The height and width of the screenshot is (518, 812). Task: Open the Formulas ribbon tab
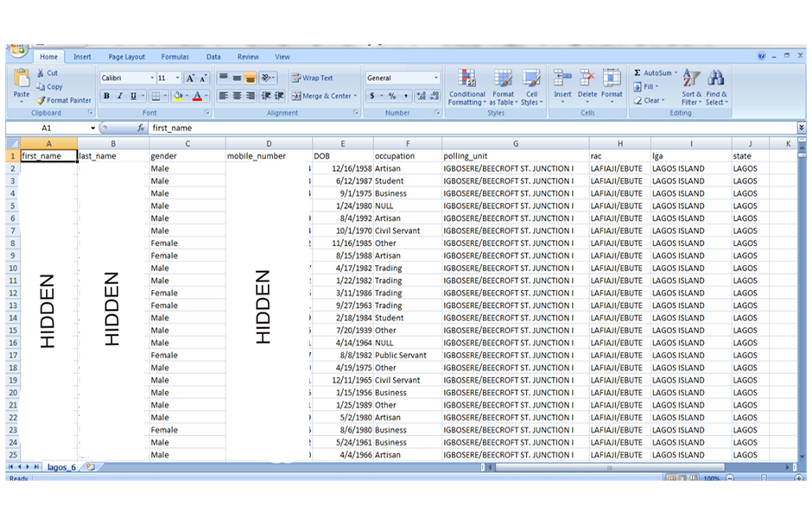click(175, 57)
